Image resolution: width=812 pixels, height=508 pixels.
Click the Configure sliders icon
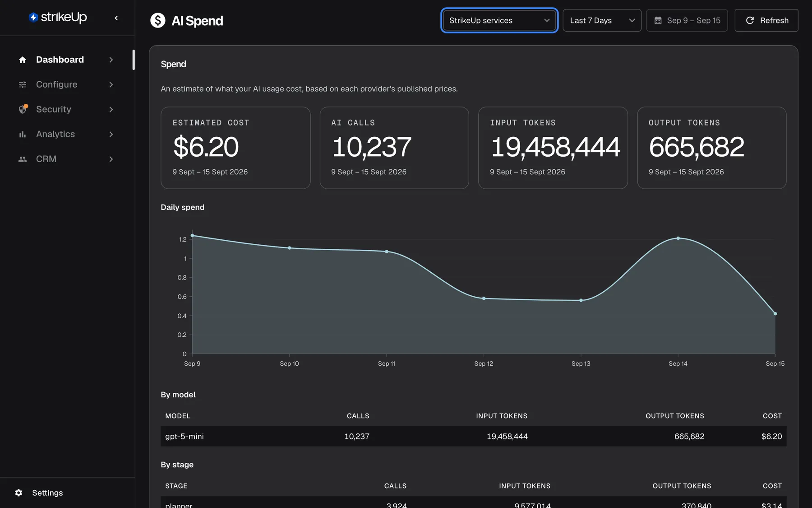(x=23, y=84)
